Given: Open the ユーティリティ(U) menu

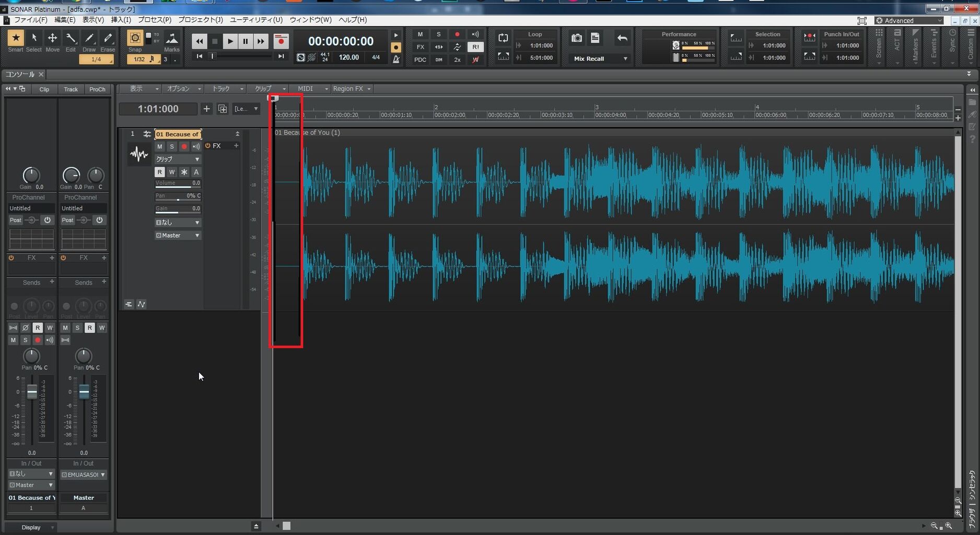Looking at the screenshot, I should pos(256,20).
